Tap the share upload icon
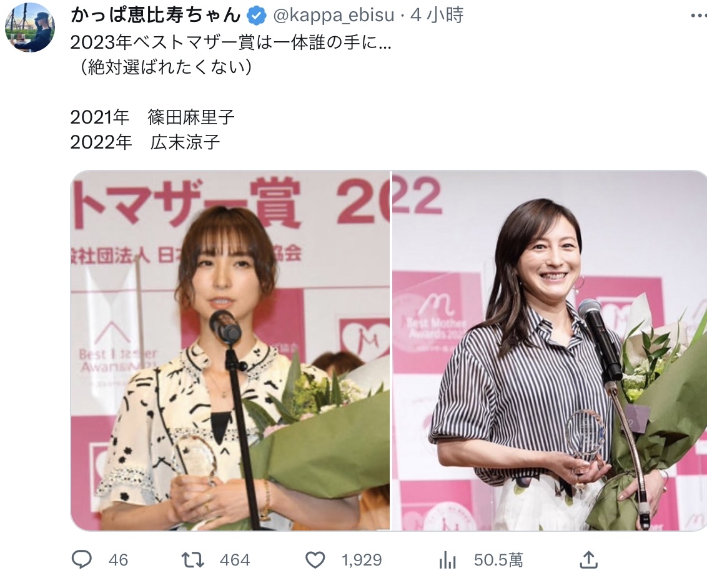Screen dimensions: 707x588 (x=588, y=560)
